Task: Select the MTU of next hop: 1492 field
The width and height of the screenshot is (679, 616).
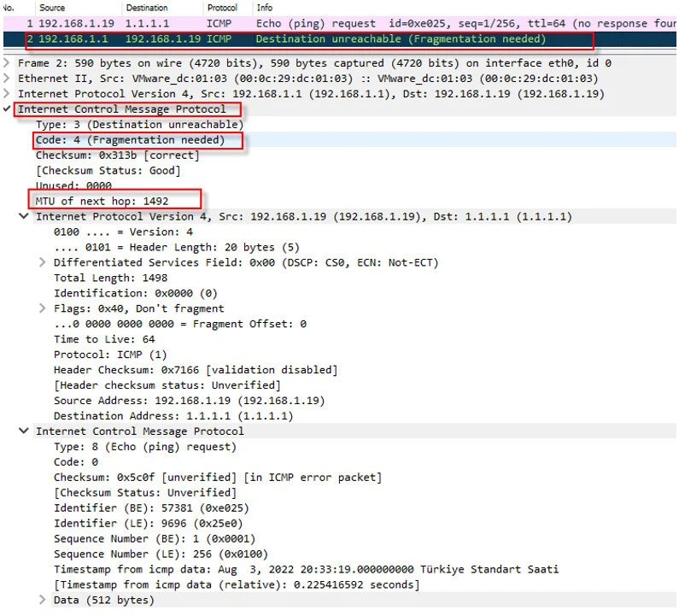Action: pyautogui.click(x=102, y=202)
